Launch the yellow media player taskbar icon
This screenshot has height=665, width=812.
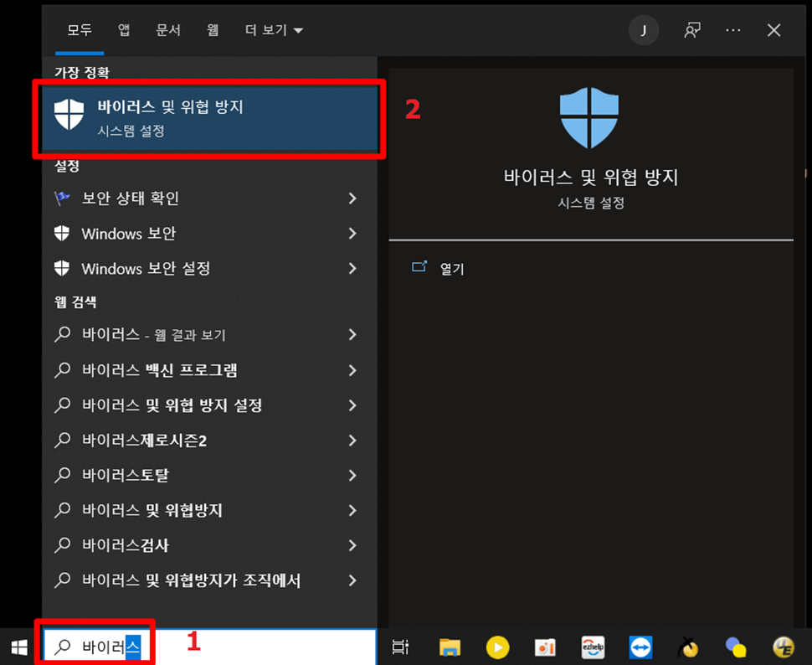click(x=497, y=647)
